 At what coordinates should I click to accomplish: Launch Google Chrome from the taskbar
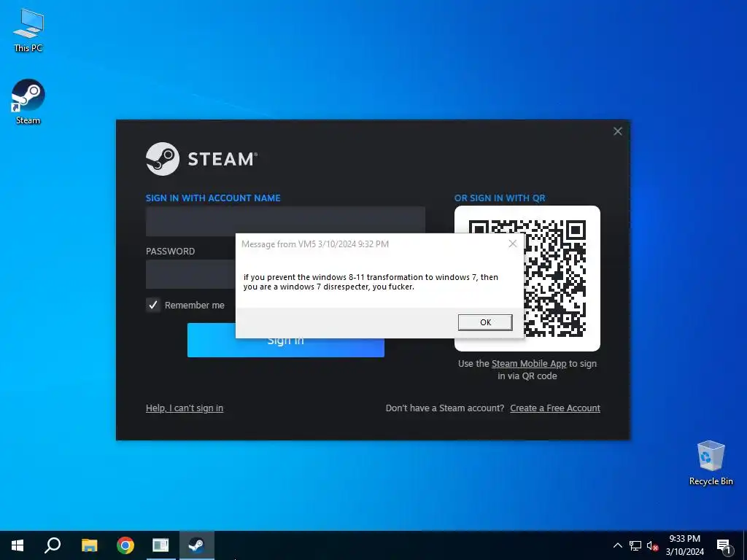click(125, 545)
